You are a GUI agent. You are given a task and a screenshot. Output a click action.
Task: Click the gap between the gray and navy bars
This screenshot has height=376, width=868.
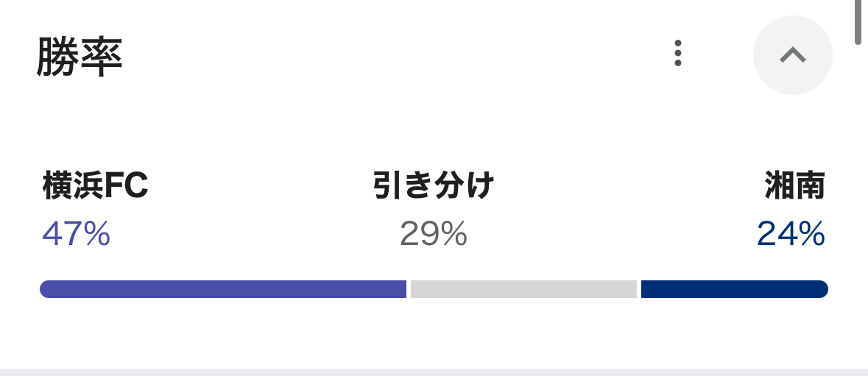[639, 289]
